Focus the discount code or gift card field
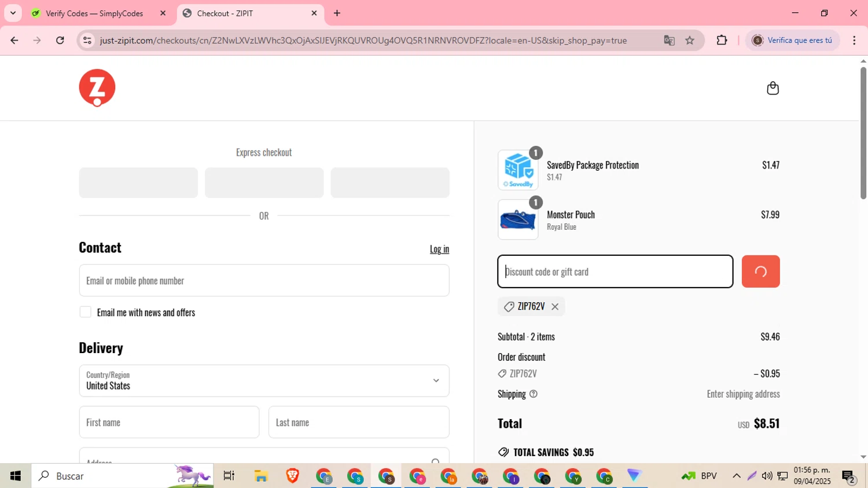Viewport: 868px width, 488px height. coord(615,271)
